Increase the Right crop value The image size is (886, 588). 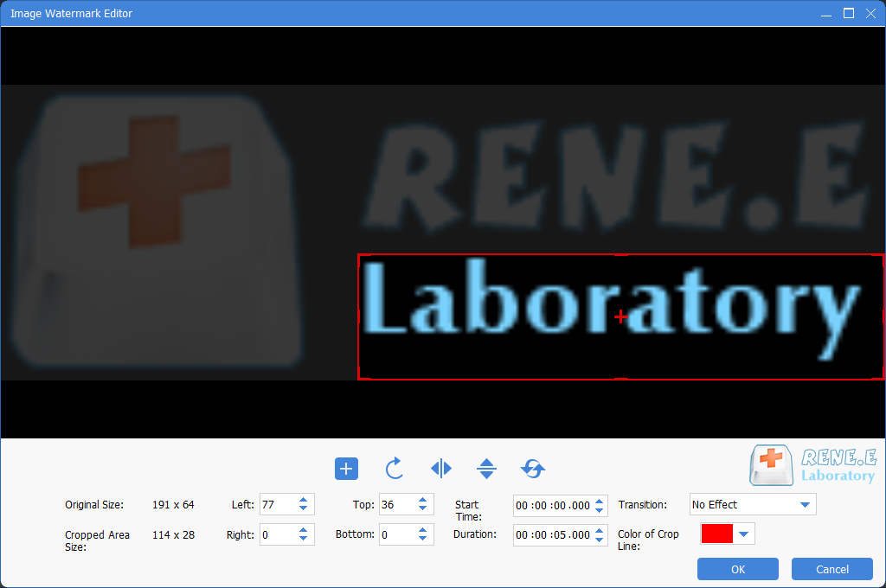(304, 530)
